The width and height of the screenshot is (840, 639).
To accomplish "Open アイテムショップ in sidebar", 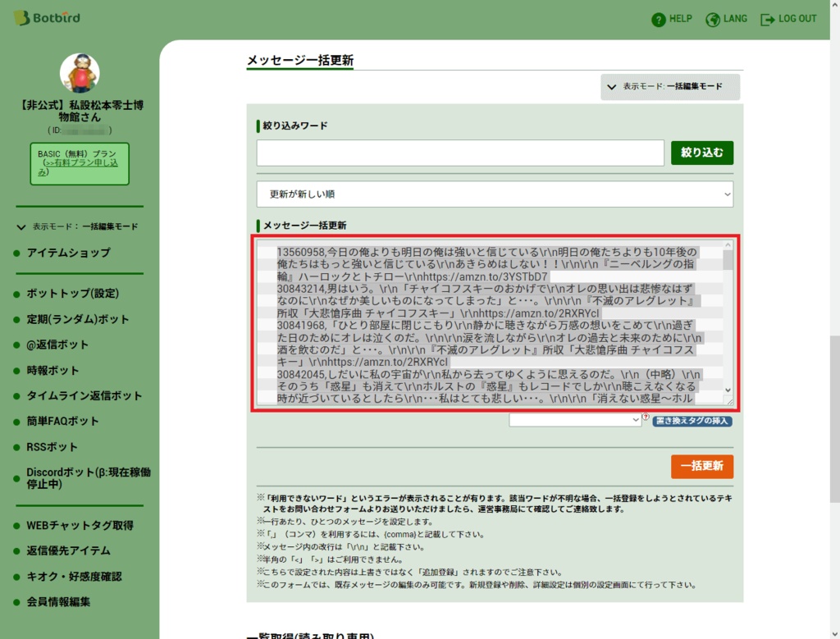I will coord(69,253).
